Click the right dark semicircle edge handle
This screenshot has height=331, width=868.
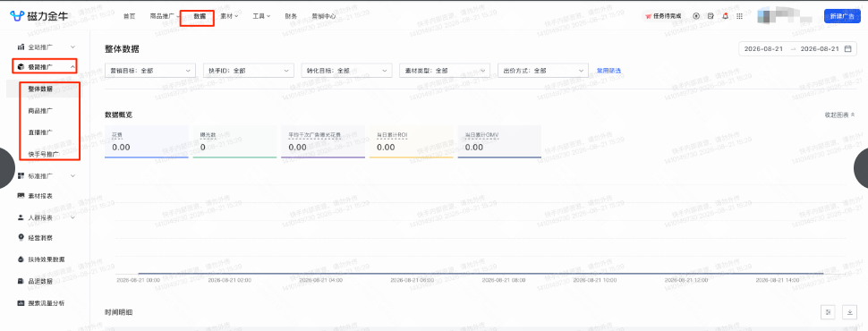pos(861,168)
